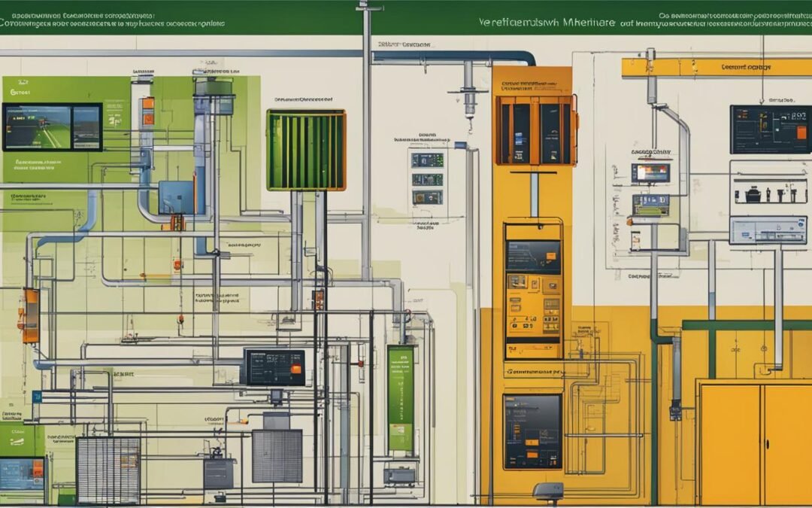Select the tall vertical green label panel
The height and width of the screenshot is (508, 812).
401,399
